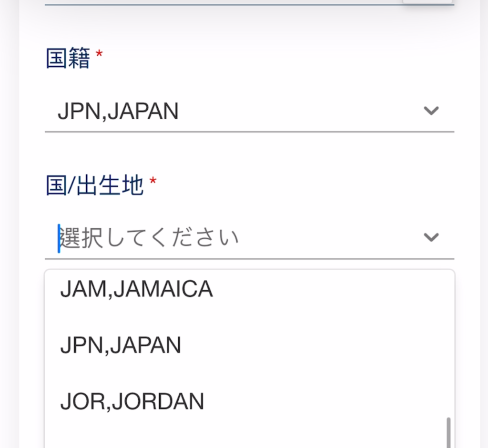
Task: Open the 国籍 dropdown chevron
Action: (431, 111)
